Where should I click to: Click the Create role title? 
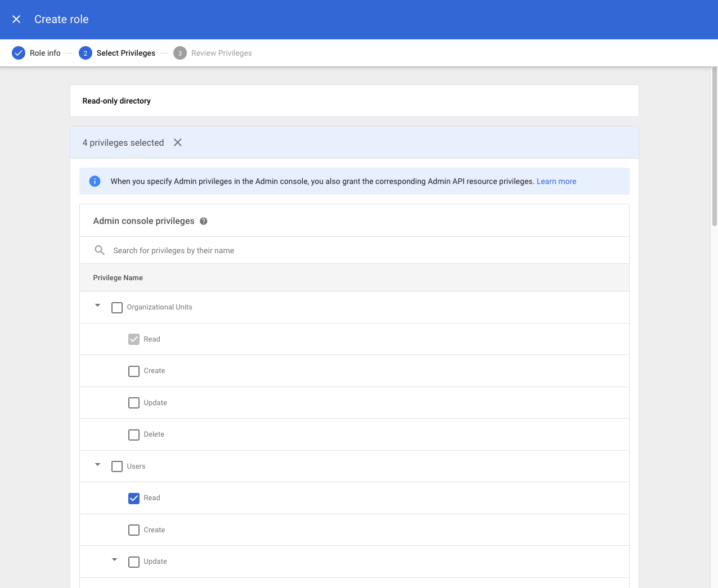pyautogui.click(x=61, y=19)
